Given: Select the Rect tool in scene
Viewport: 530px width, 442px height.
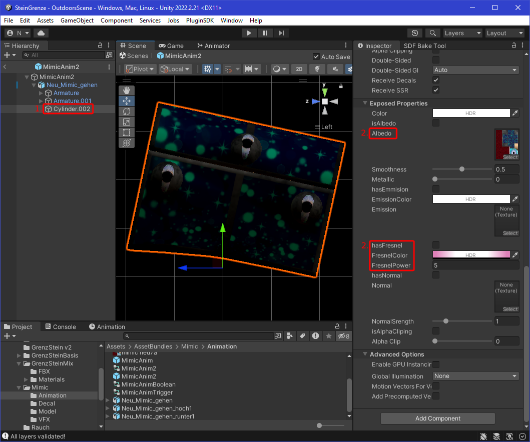Looking at the screenshot, I should (x=127, y=132).
